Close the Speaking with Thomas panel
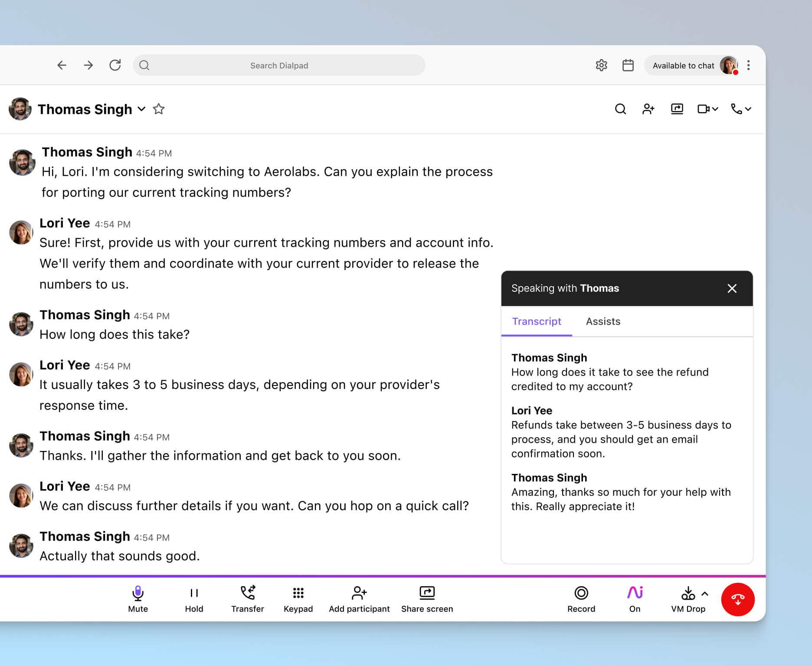This screenshot has height=666, width=812. point(732,288)
